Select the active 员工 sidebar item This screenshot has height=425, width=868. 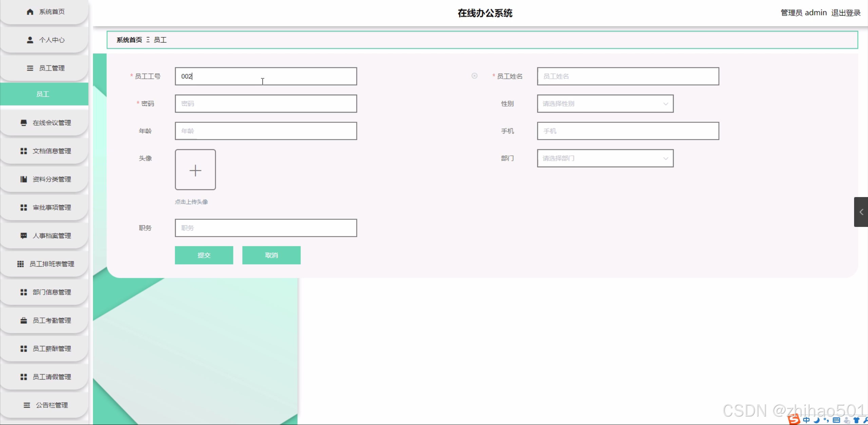pyautogui.click(x=43, y=94)
